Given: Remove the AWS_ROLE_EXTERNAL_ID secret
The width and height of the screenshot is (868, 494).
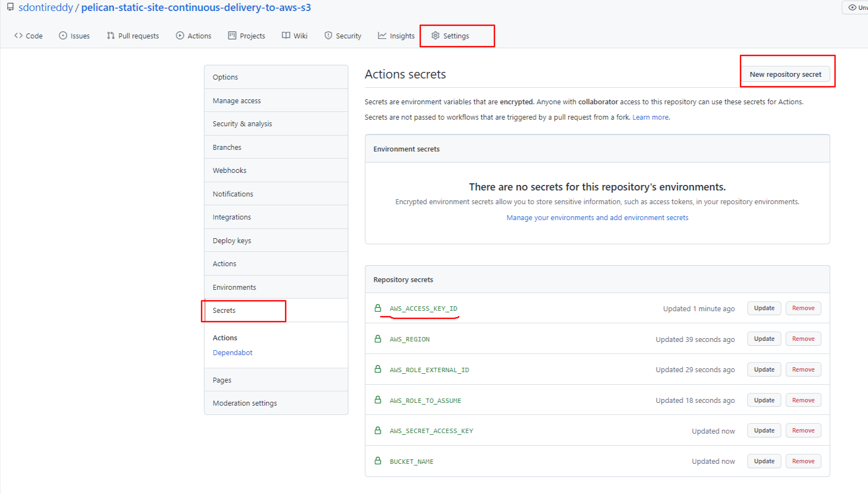Looking at the screenshot, I should [803, 370].
